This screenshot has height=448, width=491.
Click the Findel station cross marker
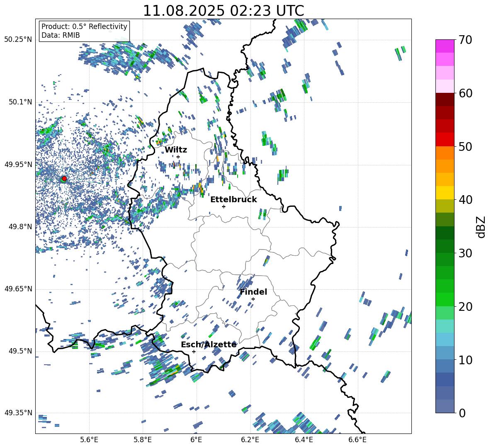coord(253,299)
